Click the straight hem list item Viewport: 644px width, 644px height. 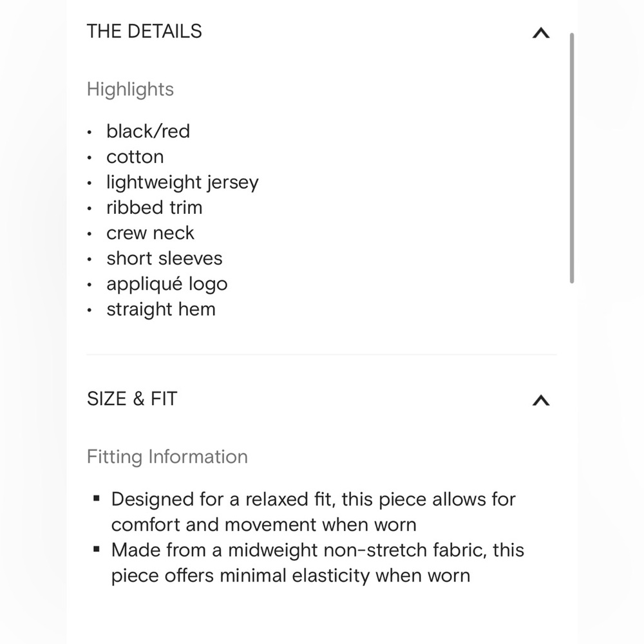point(161,309)
